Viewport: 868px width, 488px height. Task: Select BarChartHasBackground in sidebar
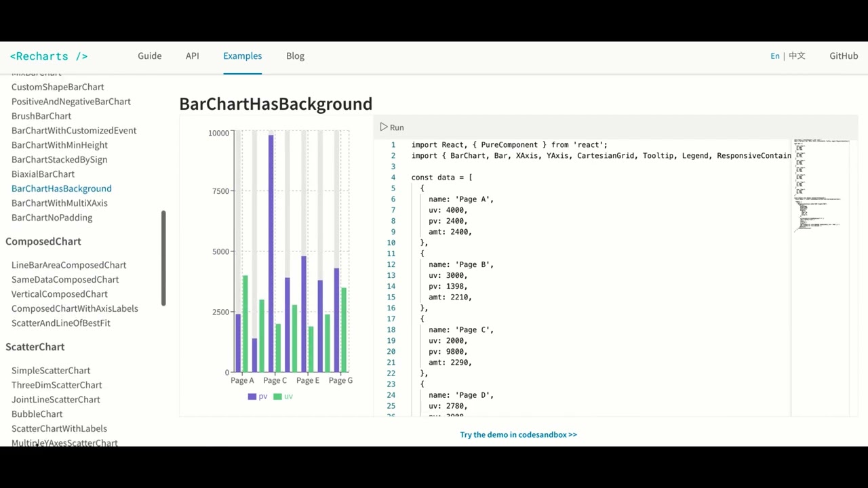pyautogui.click(x=62, y=188)
